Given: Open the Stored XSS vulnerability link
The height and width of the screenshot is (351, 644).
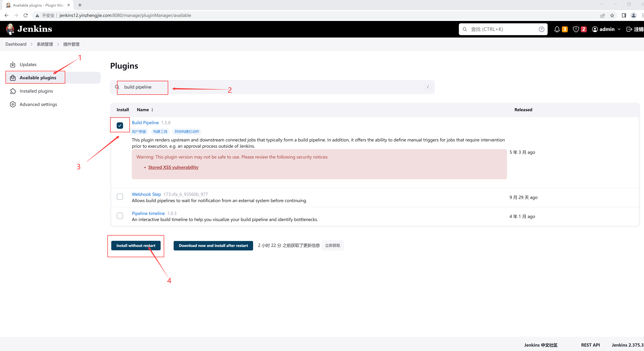Looking at the screenshot, I should coord(173,167).
